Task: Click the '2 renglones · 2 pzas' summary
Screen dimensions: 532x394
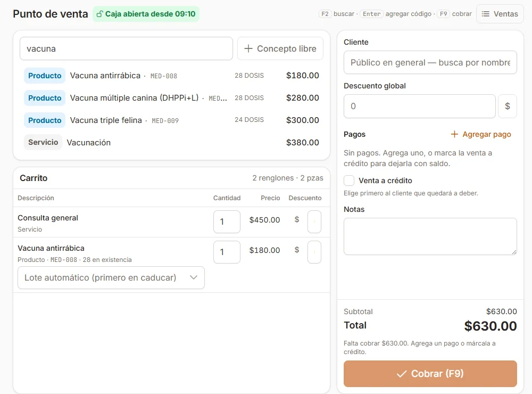Action: click(288, 178)
